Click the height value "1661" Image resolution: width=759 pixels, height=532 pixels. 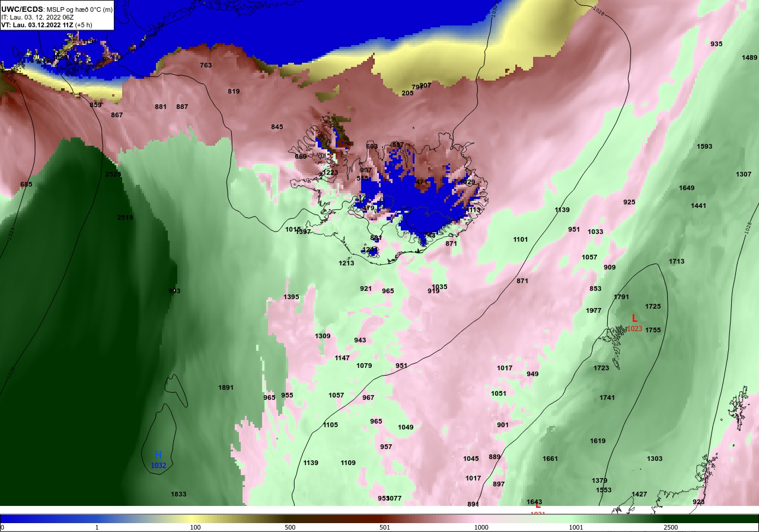[x=550, y=459]
